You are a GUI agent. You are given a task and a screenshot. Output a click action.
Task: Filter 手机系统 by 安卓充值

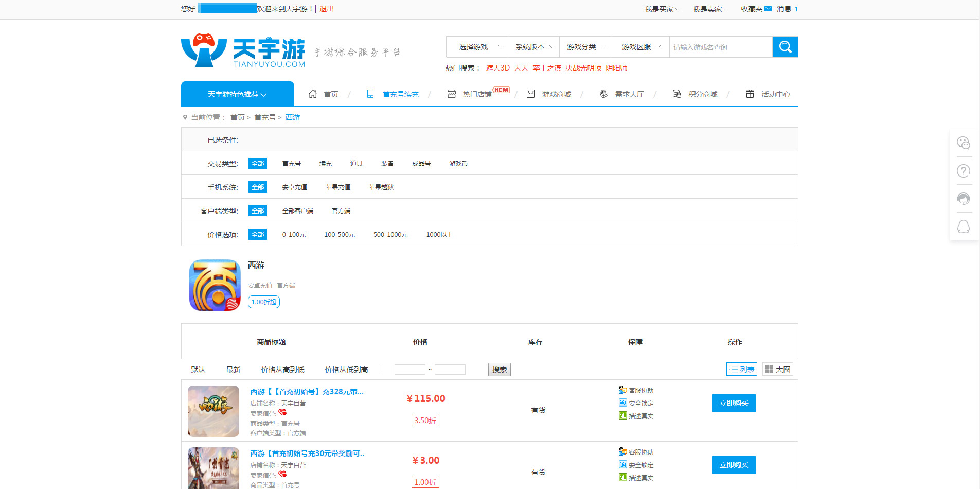click(295, 187)
